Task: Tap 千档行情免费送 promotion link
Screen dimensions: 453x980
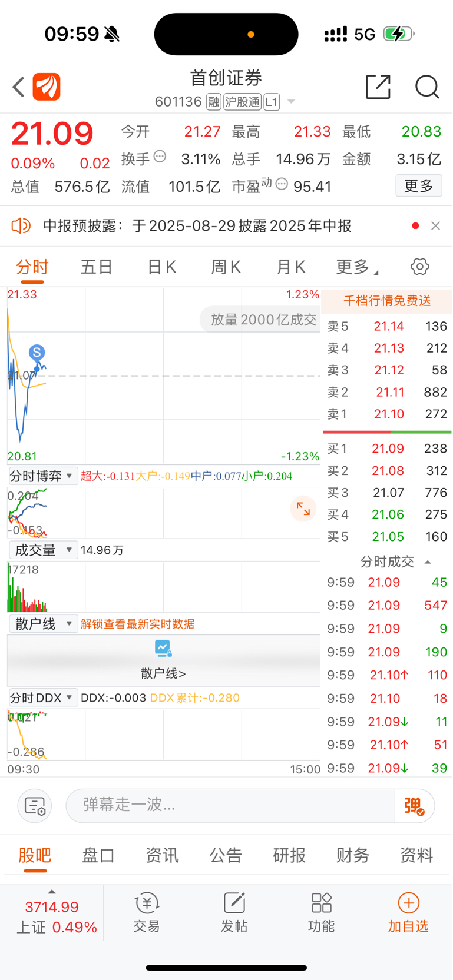Action: (x=387, y=301)
